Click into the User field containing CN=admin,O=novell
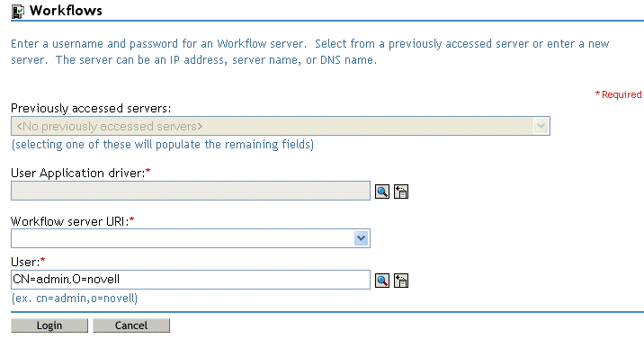Viewport: 644px width, 339px height. point(191,280)
